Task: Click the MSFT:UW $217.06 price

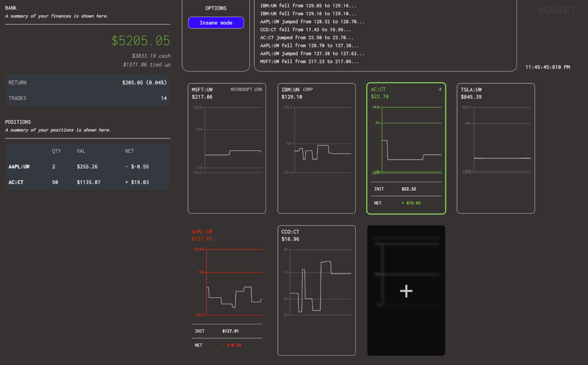Action: pyautogui.click(x=202, y=97)
